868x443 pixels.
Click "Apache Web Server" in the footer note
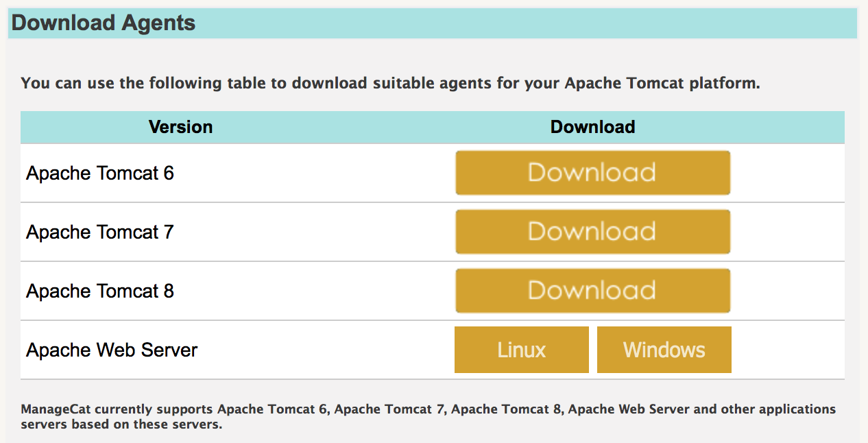(629, 410)
